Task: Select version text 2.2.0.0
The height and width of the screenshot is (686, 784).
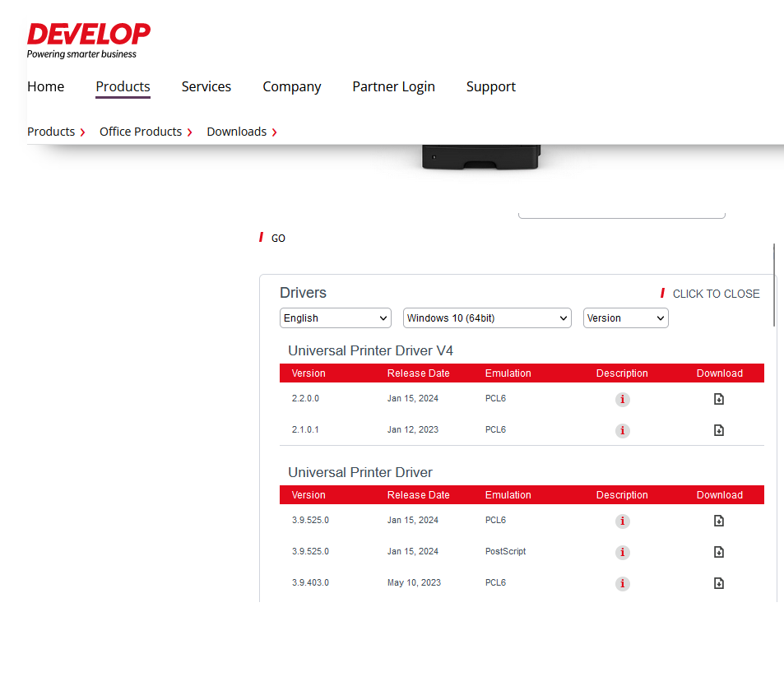Action: coord(305,398)
